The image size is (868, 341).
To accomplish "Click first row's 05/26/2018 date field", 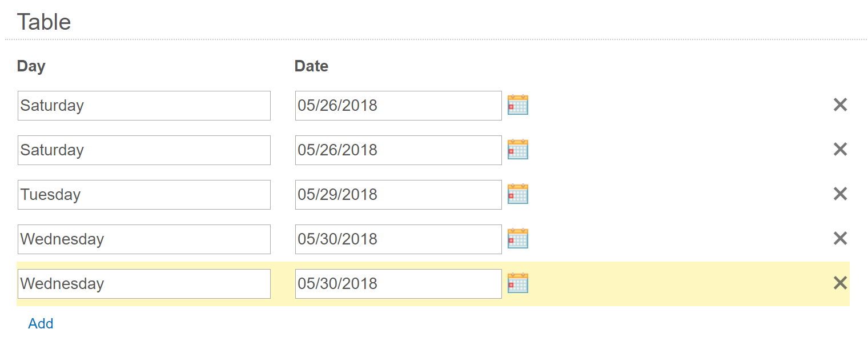I will click(399, 106).
